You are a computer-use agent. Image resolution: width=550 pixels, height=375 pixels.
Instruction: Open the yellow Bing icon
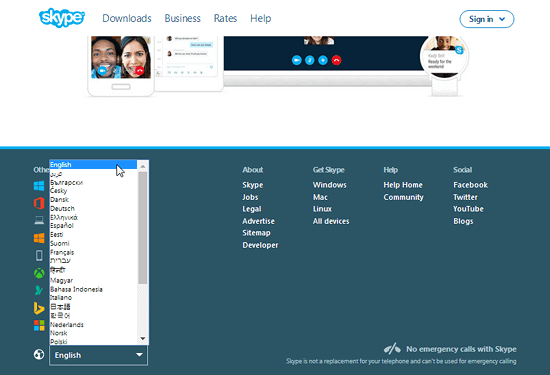tap(39, 308)
